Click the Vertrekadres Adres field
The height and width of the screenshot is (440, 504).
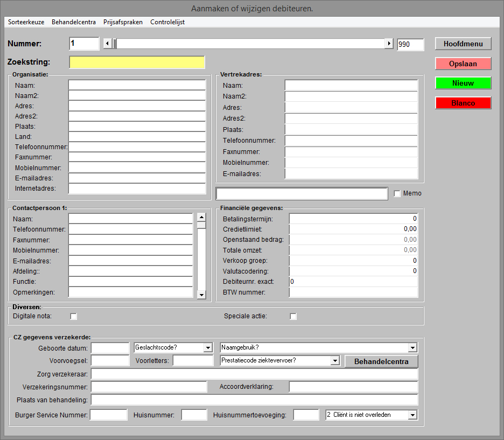351,107
